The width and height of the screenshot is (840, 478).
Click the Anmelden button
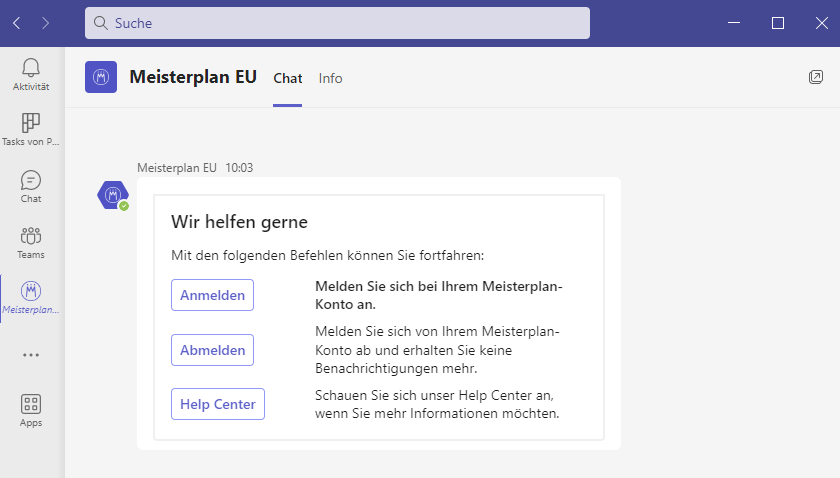click(213, 295)
